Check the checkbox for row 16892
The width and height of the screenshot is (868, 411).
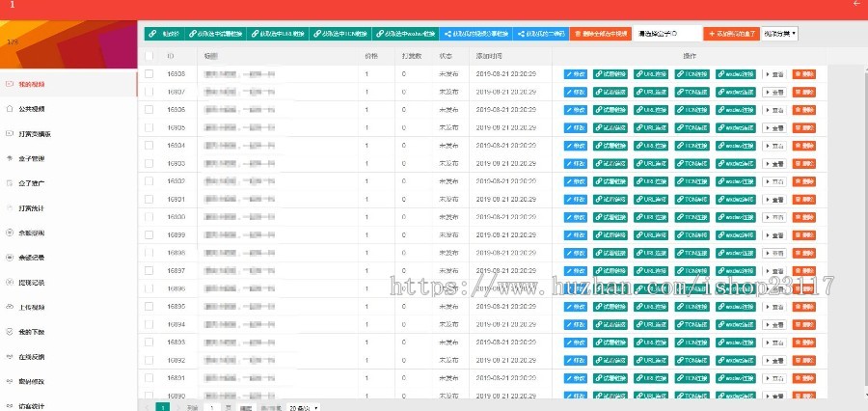149,360
